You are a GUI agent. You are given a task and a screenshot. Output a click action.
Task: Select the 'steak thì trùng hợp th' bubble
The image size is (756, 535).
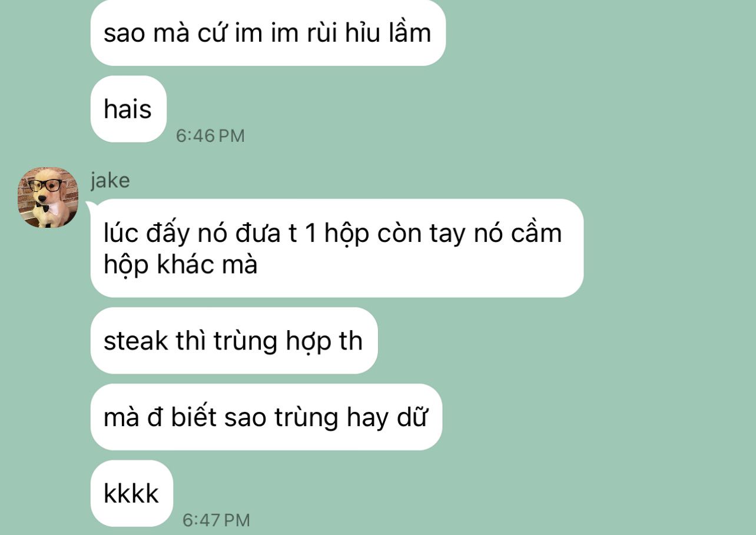(234, 340)
